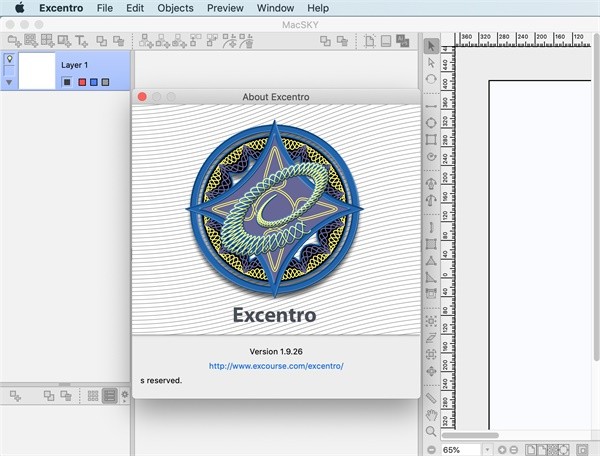This screenshot has width=600, height=456.
Task: Click the delete path curve icon
Action: click(246, 41)
